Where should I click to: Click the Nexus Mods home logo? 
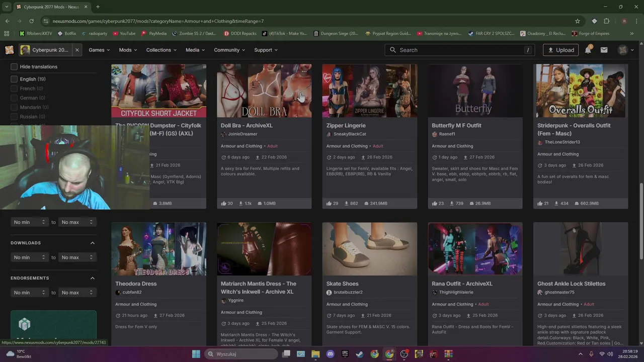coord(9,50)
